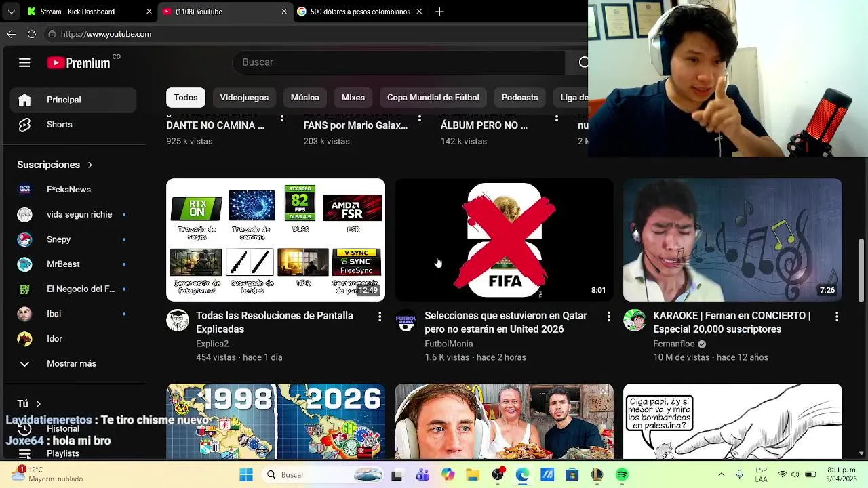The image size is (868, 488).
Task: Open KARAOKE Fernan en CONCIERTO title
Action: tap(732, 323)
